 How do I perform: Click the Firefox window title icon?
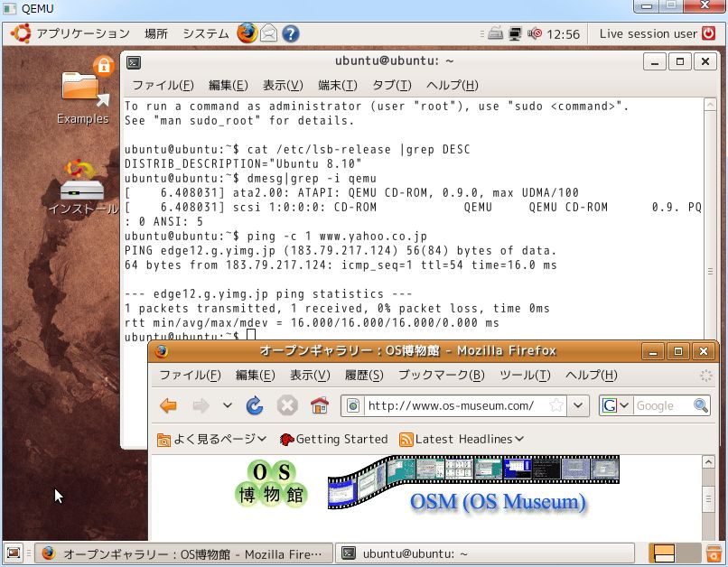(x=162, y=351)
